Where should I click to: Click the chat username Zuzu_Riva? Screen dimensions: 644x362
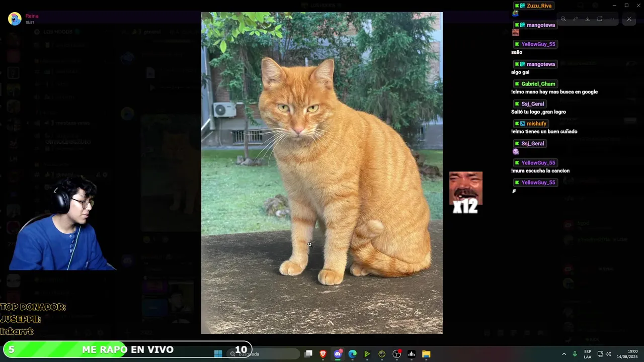pyautogui.click(x=539, y=6)
